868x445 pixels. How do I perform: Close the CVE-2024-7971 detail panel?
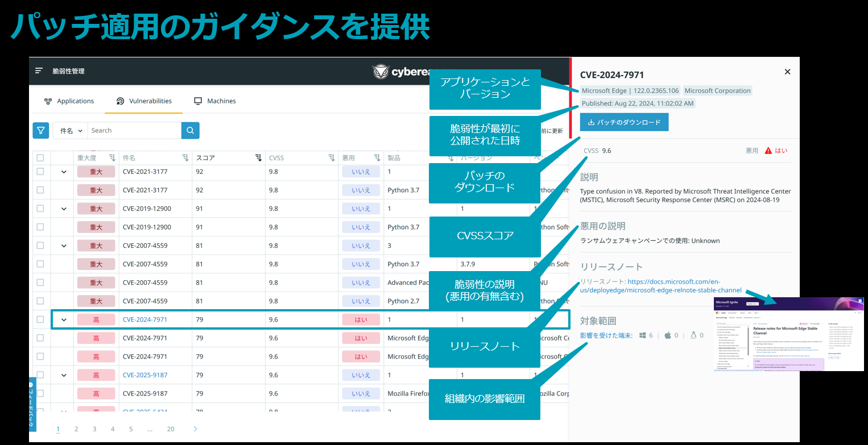point(787,72)
